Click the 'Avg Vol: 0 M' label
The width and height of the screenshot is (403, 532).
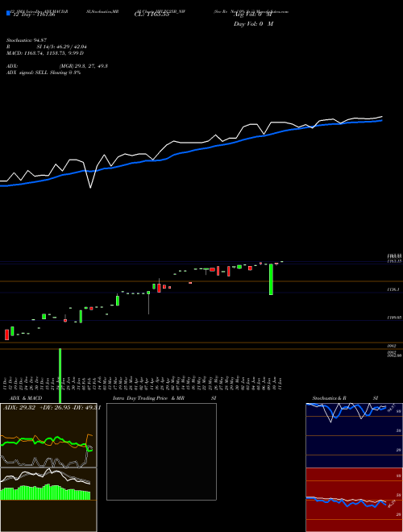(x=253, y=15)
